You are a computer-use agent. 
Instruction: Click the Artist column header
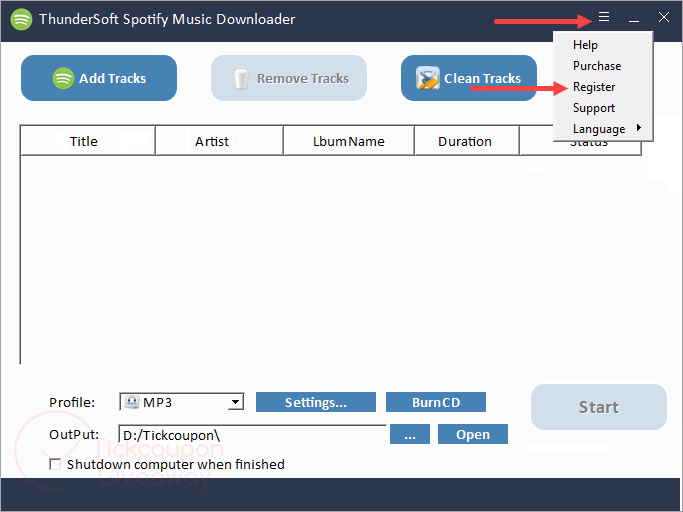pyautogui.click(x=219, y=141)
